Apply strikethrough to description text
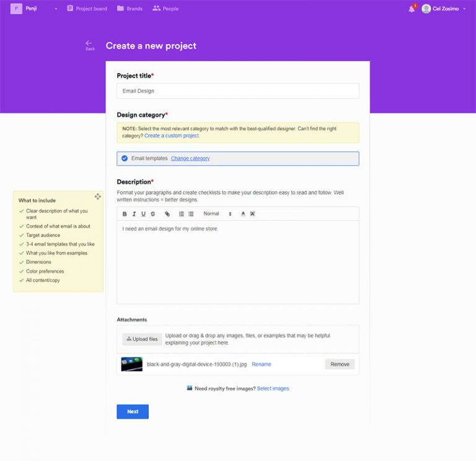This screenshot has width=476, height=461. (152, 214)
